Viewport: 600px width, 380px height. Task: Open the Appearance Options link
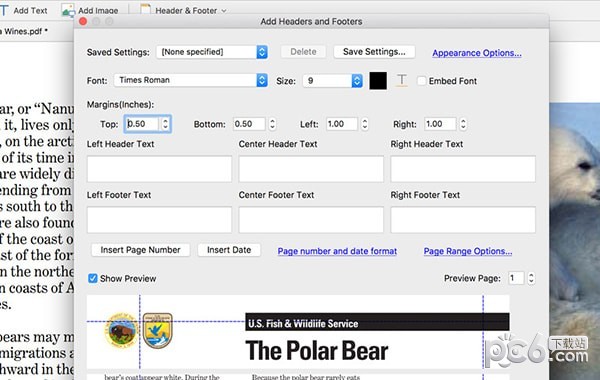(x=477, y=53)
